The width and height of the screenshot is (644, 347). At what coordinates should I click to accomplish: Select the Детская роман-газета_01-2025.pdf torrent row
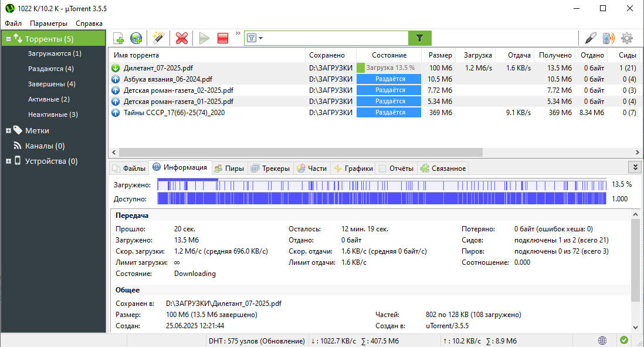click(x=375, y=102)
